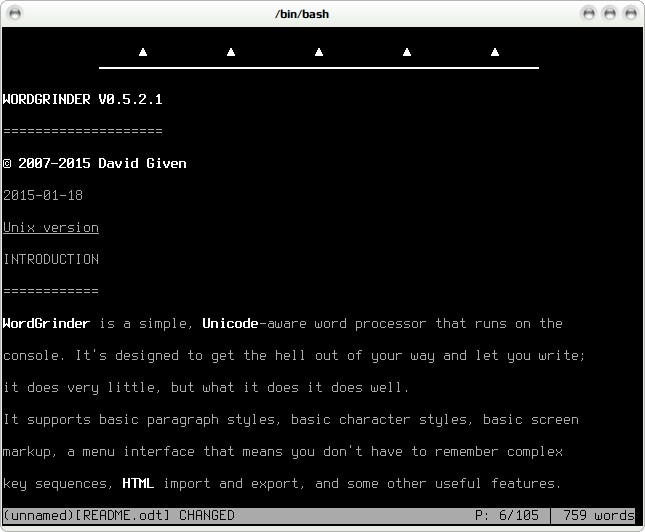Click the line "it does very little, but what"
645x532 pixels.
coord(206,388)
